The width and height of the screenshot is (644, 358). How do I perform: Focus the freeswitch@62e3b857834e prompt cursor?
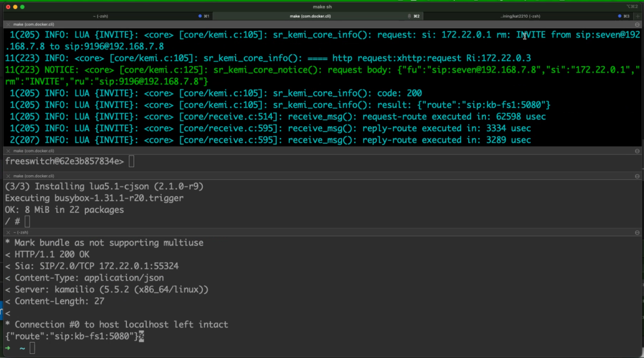click(131, 161)
